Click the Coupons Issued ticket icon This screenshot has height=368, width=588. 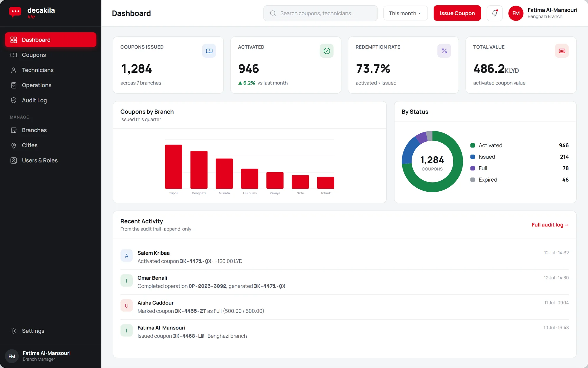209,51
